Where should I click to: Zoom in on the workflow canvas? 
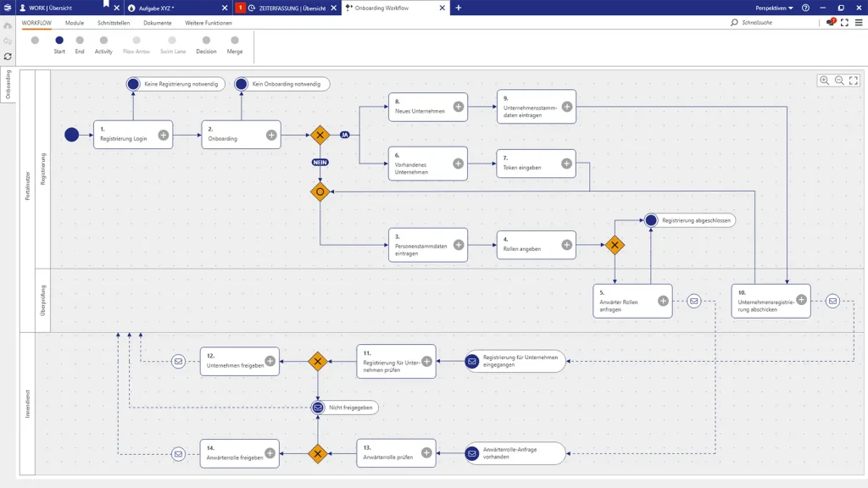click(x=824, y=80)
